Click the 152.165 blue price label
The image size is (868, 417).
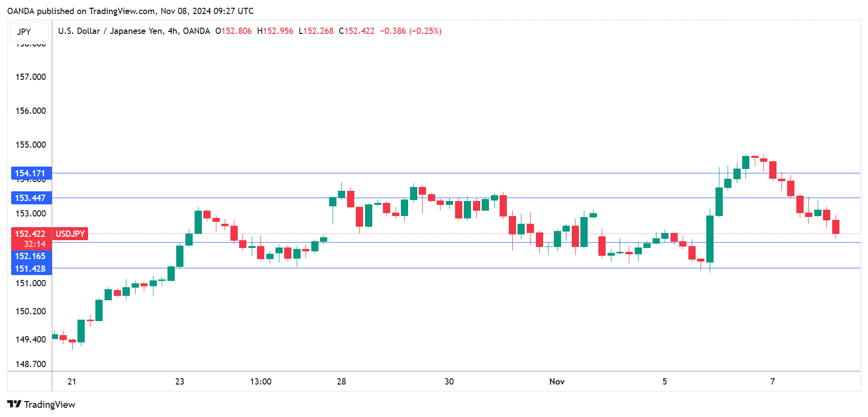[30, 256]
